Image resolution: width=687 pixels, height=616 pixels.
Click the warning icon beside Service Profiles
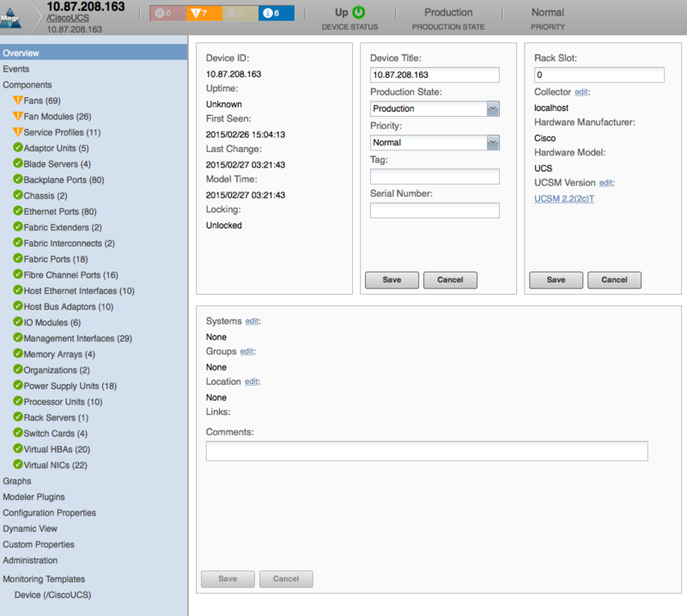[x=18, y=131]
